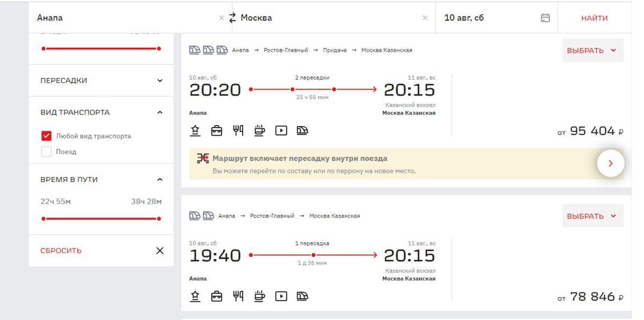Click the dining services icon on first route
The width and height of the screenshot is (644, 320).
(x=238, y=130)
